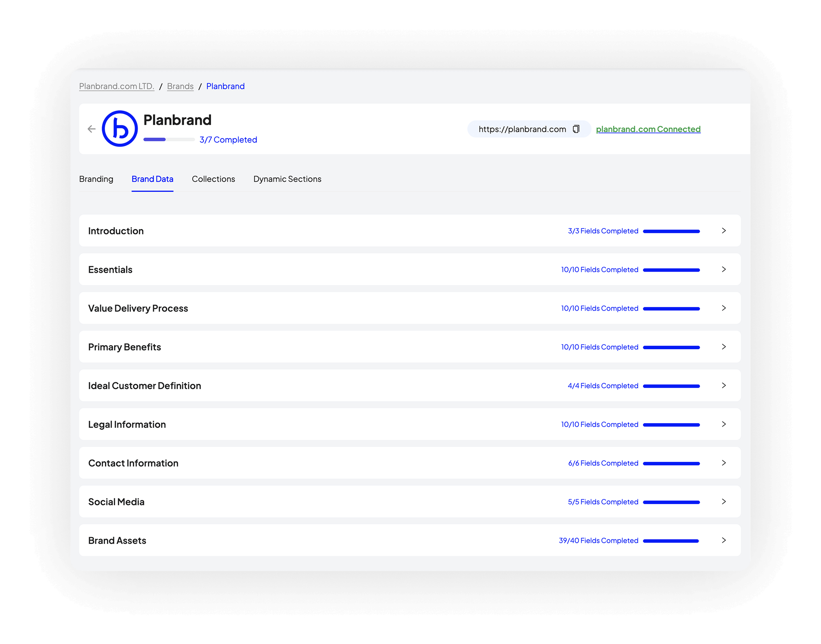Copy the planbrand.com URL with the copy icon

coord(576,129)
